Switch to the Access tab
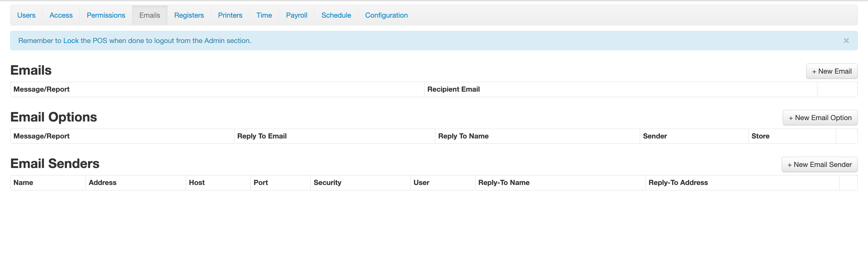 [61, 15]
